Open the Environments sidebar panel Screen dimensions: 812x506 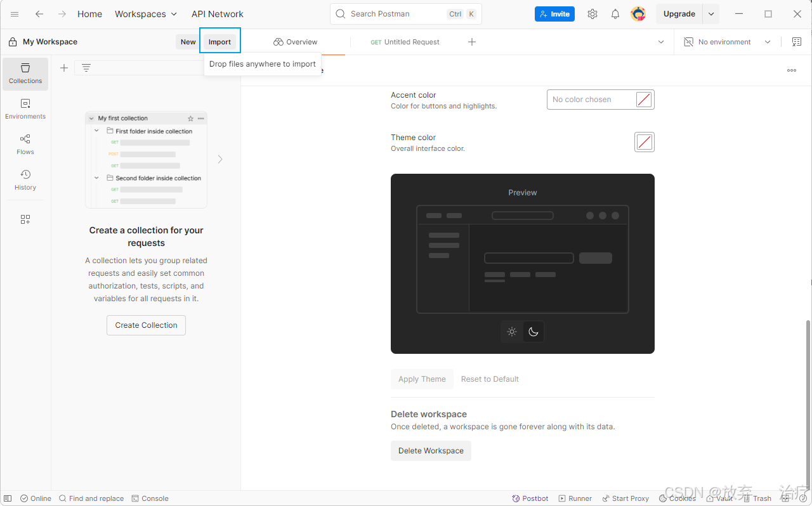coord(25,110)
